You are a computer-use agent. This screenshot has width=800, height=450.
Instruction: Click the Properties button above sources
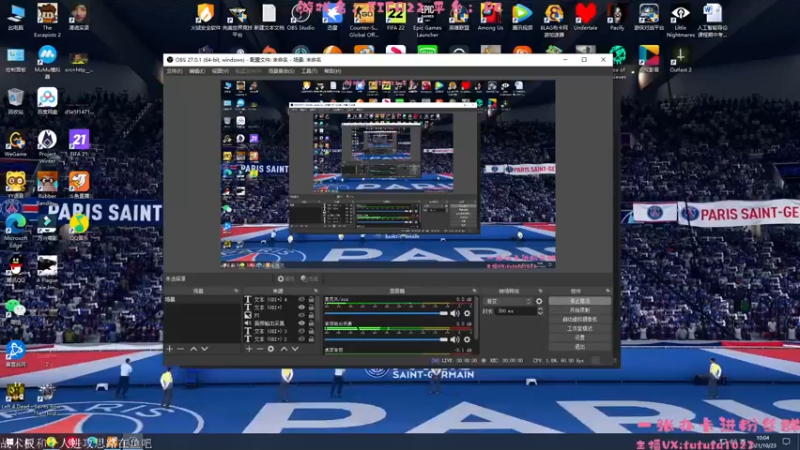point(286,279)
